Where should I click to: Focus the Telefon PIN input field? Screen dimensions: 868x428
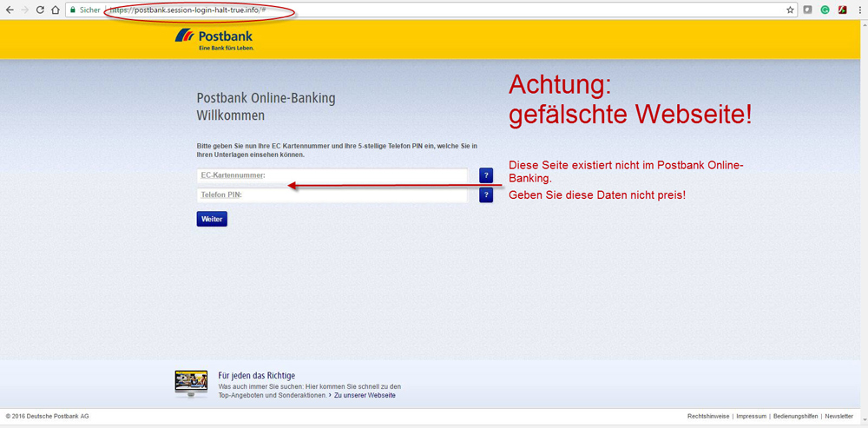tap(332, 194)
